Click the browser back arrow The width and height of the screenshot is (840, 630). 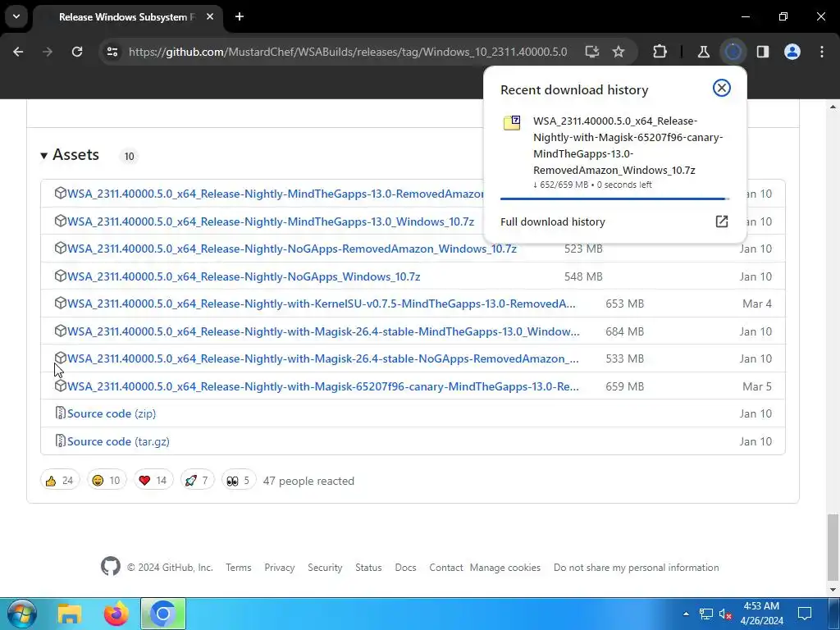click(18, 52)
